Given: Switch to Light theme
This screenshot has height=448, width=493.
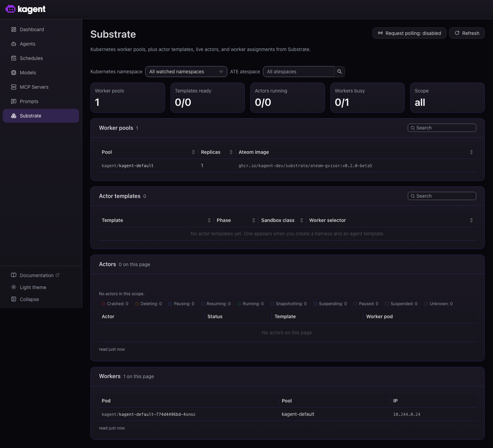Looking at the screenshot, I should pos(33,287).
